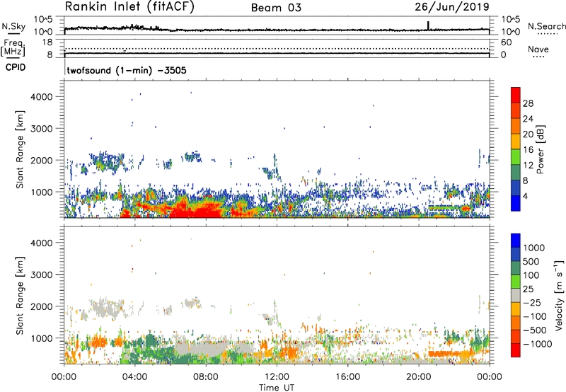Select the 'N.Sky' legend label
The image size is (566, 392).
point(13,26)
